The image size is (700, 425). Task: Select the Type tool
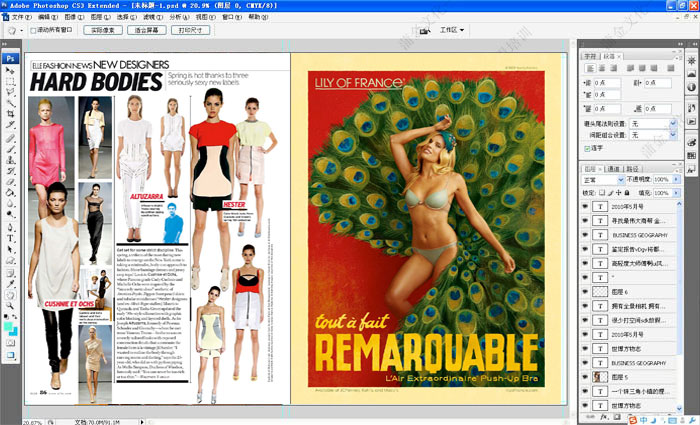pos(10,238)
